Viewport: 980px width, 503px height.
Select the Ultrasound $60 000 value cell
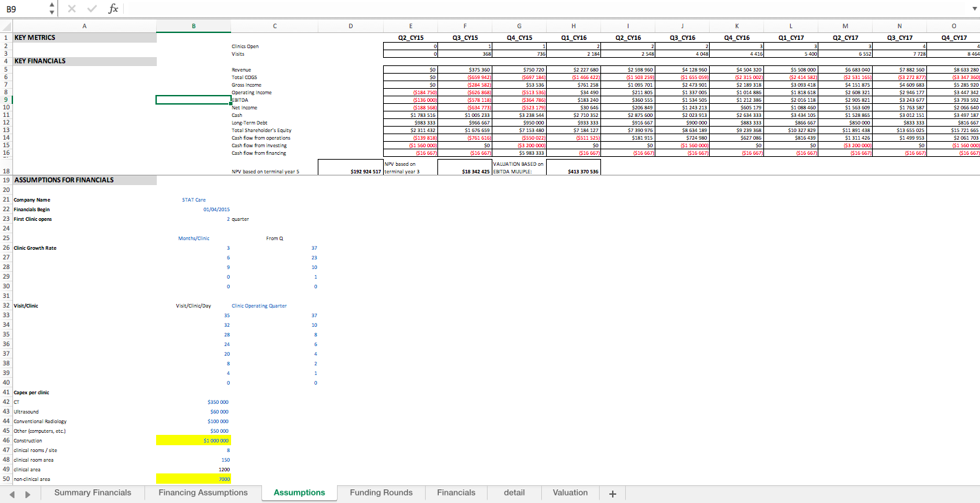[193, 411]
